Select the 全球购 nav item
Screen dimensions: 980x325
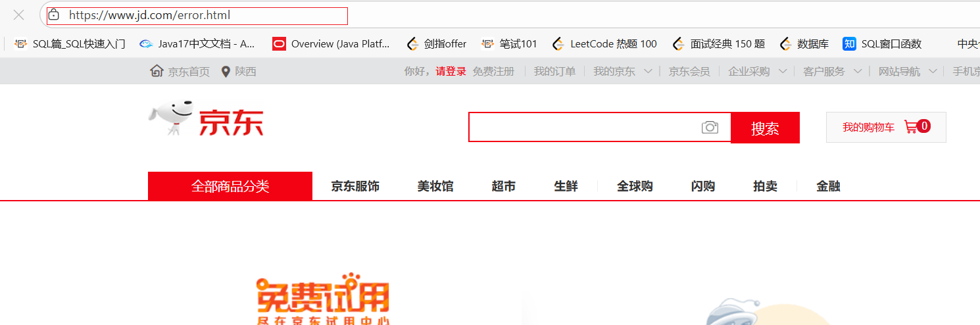635,186
